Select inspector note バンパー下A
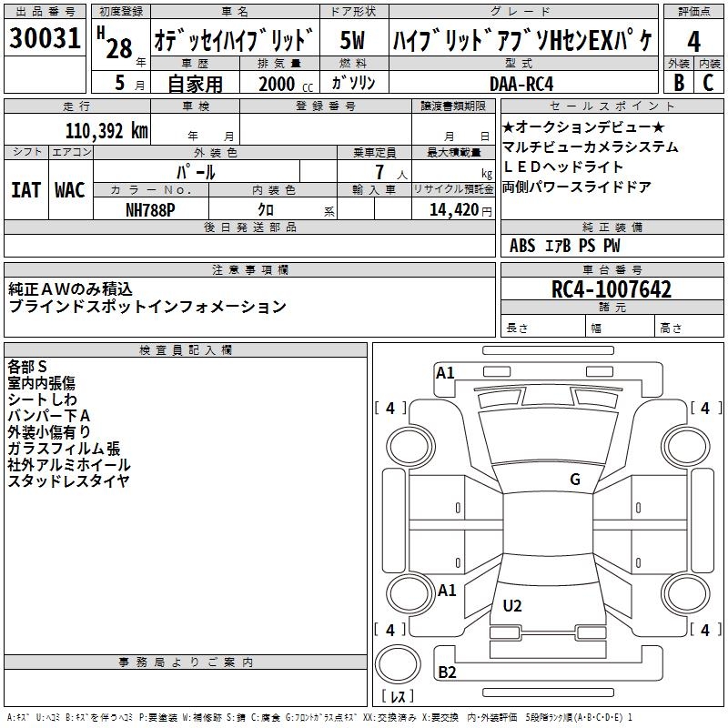The height and width of the screenshot is (728, 728). tap(49, 416)
